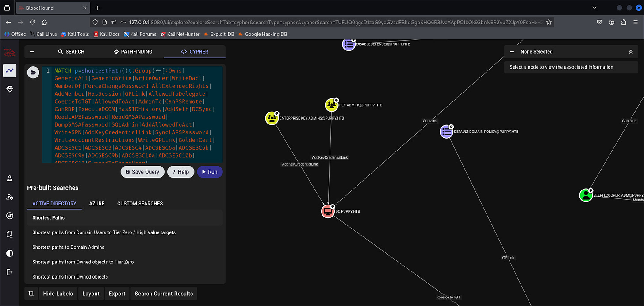Screen dimensions: 644x306
Task: Select the CYPHER tab
Action: (x=195, y=52)
